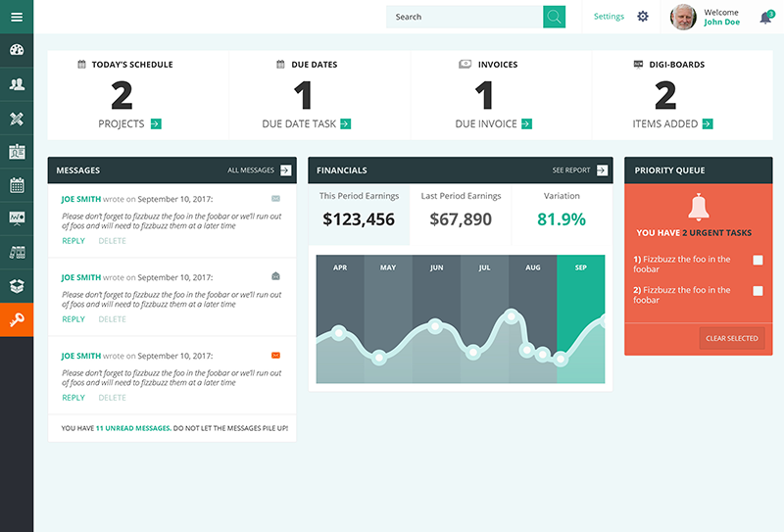Click the search magnifier button
Image resolution: width=784 pixels, height=532 pixels.
coord(555,17)
